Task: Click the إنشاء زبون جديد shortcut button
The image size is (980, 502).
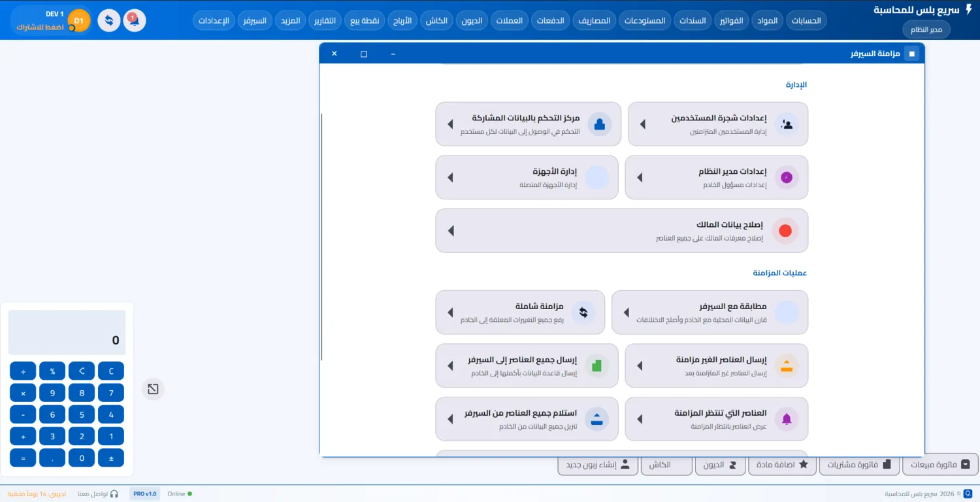Action: (598, 465)
